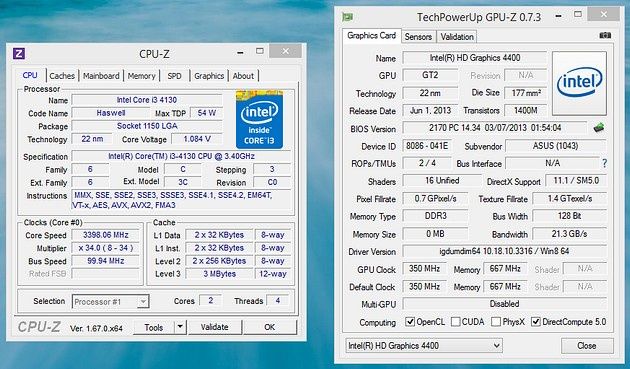Open the Tools dropdown arrow in CPU-Z

tap(180, 327)
